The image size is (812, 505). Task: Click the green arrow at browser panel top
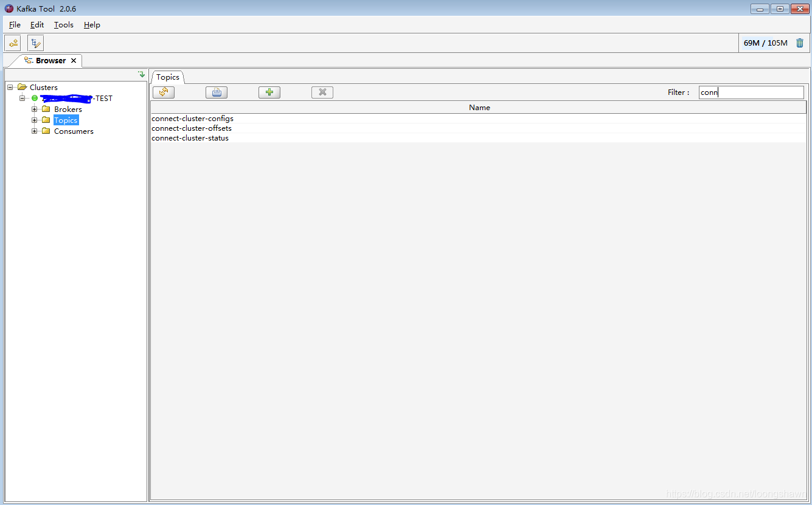pyautogui.click(x=141, y=74)
